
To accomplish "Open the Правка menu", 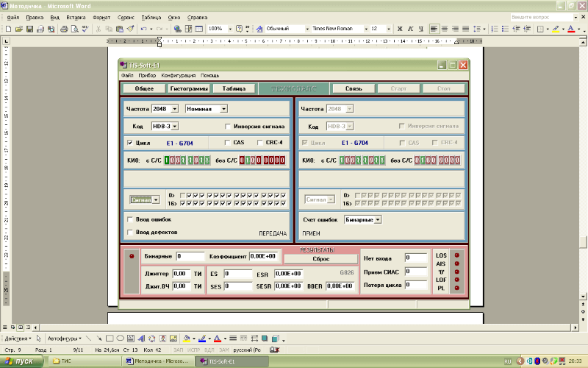I will click(x=35, y=17).
